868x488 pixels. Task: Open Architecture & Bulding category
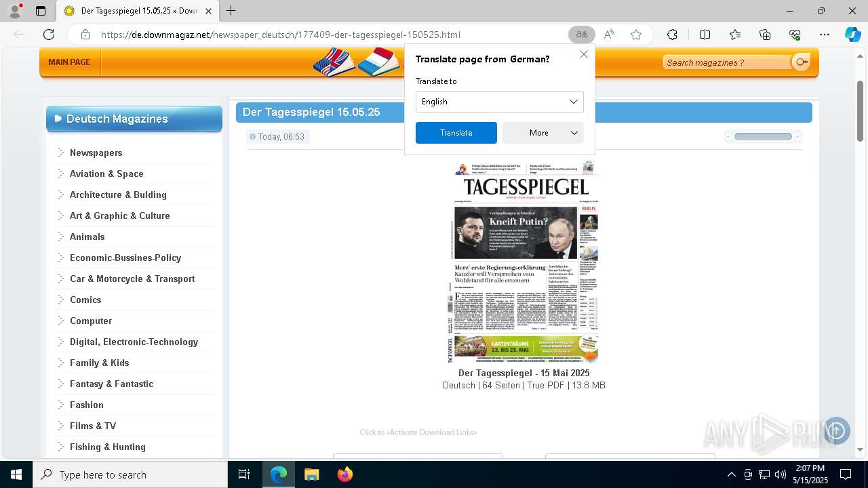click(x=118, y=195)
